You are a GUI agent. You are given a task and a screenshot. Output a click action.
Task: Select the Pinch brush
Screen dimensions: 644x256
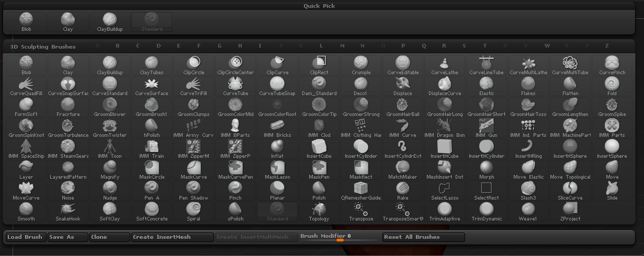click(235, 191)
